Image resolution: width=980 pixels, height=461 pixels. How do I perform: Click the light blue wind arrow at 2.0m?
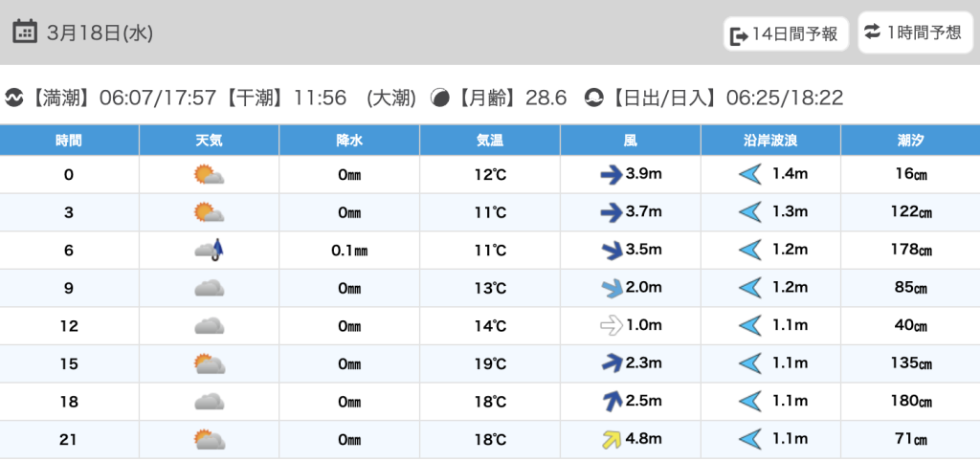pos(612,289)
